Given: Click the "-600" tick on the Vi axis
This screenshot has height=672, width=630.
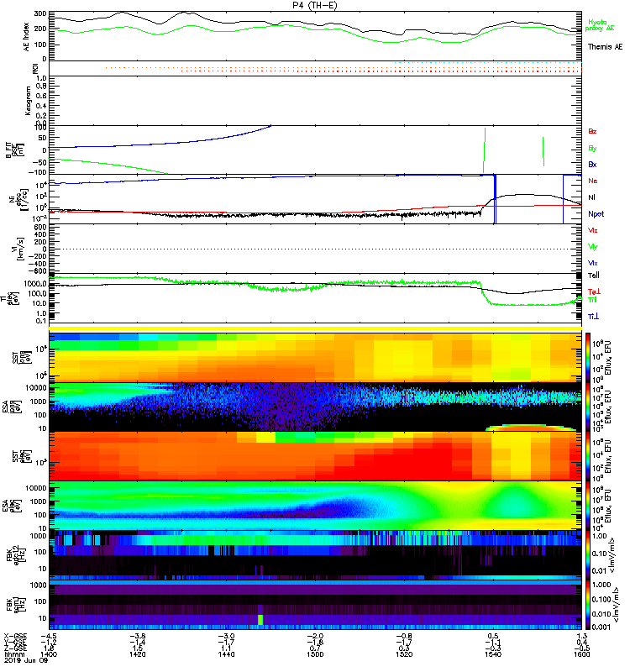Looking at the screenshot, I should (37, 270).
